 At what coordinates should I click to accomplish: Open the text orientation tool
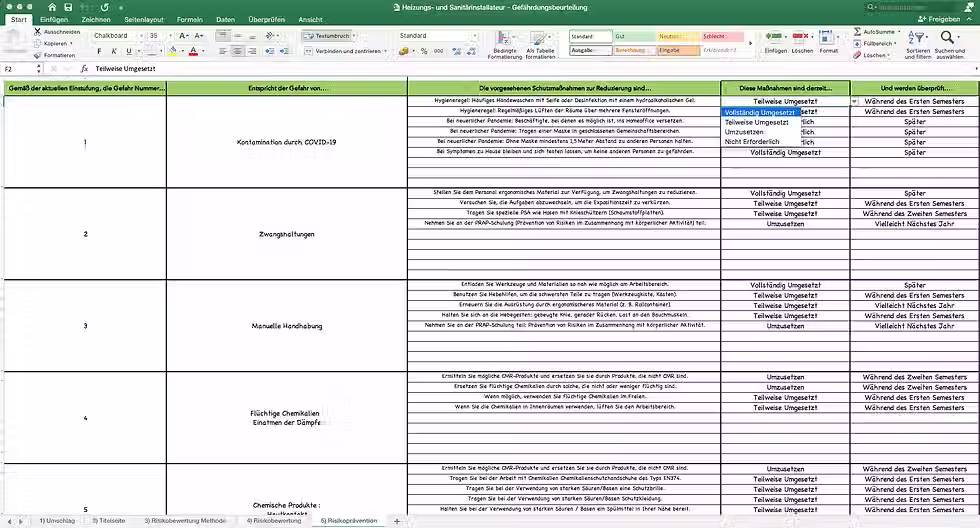click(271, 36)
